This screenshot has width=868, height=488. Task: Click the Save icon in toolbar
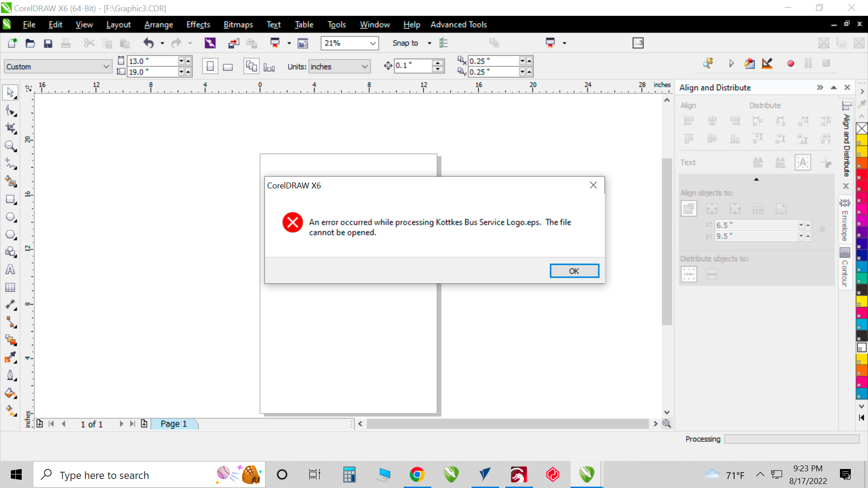click(48, 43)
